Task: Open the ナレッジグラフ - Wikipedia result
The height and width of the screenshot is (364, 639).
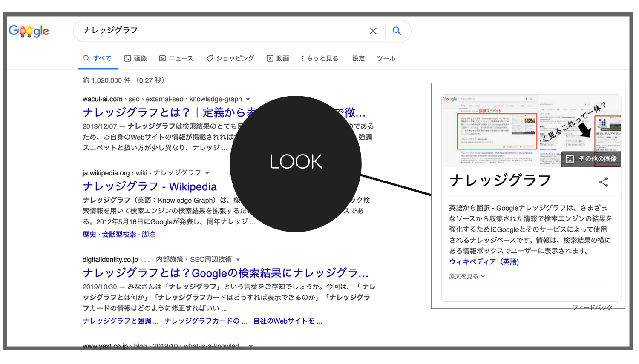Action: 150,186
